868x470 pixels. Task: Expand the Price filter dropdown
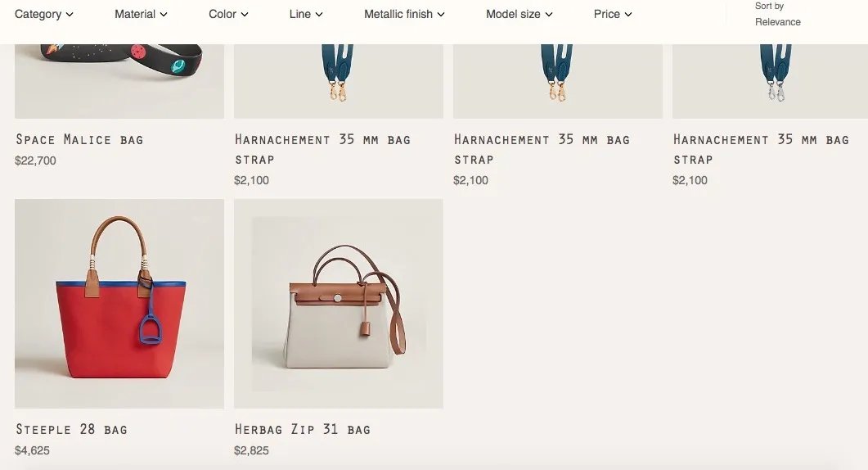613,15
